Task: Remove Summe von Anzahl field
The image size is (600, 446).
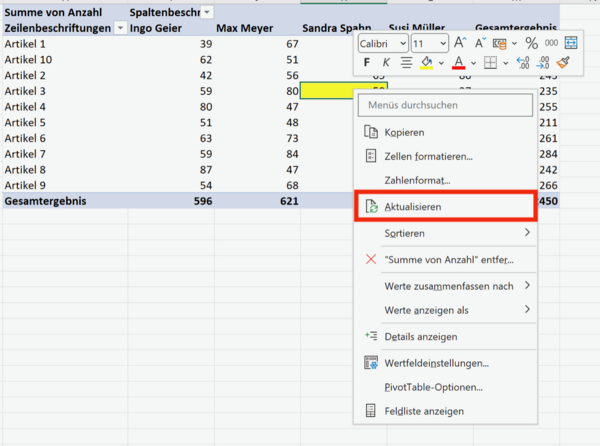Action: click(445, 259)
